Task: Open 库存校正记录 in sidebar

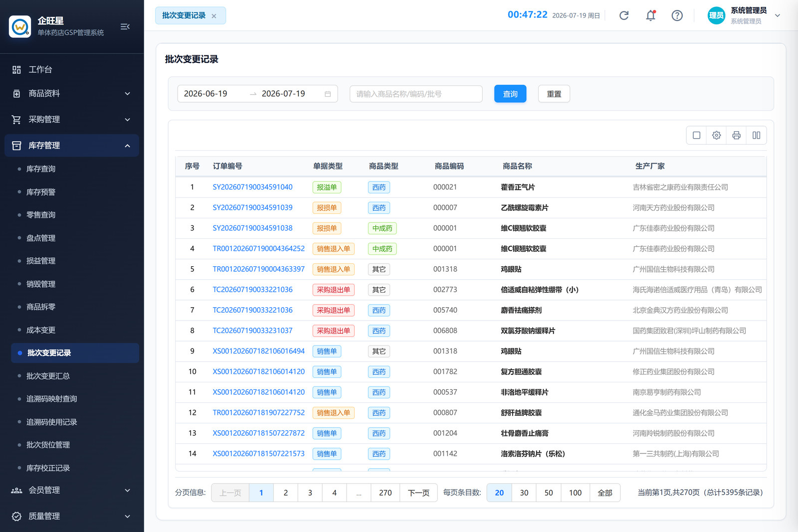Action: (x=48, y=468)
